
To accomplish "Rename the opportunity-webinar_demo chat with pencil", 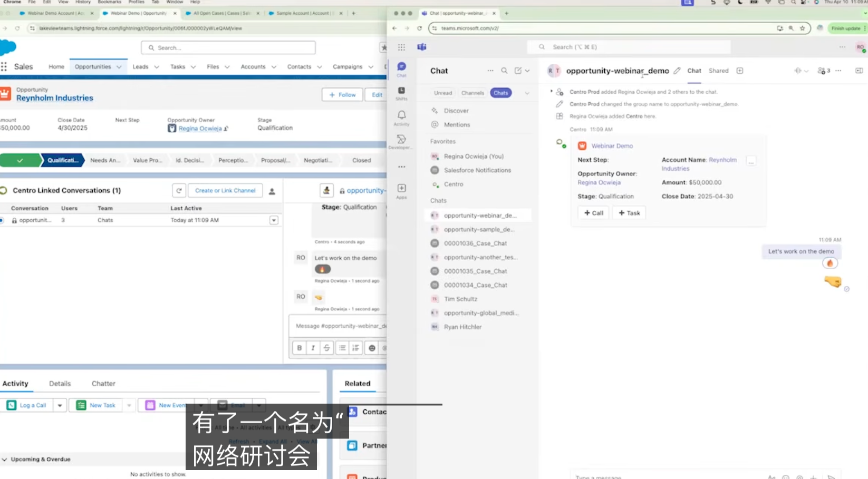I will [677, 71].
